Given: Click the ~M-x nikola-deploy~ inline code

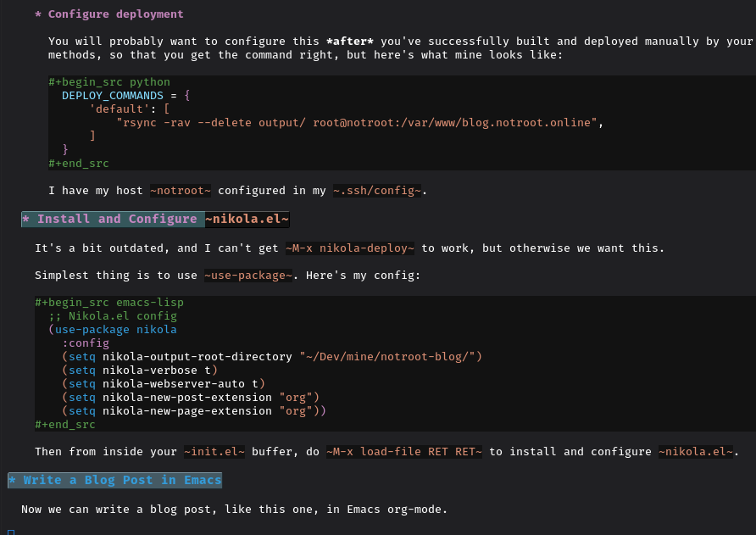Looking at the screenshot, I should click(x=350, y=248).
